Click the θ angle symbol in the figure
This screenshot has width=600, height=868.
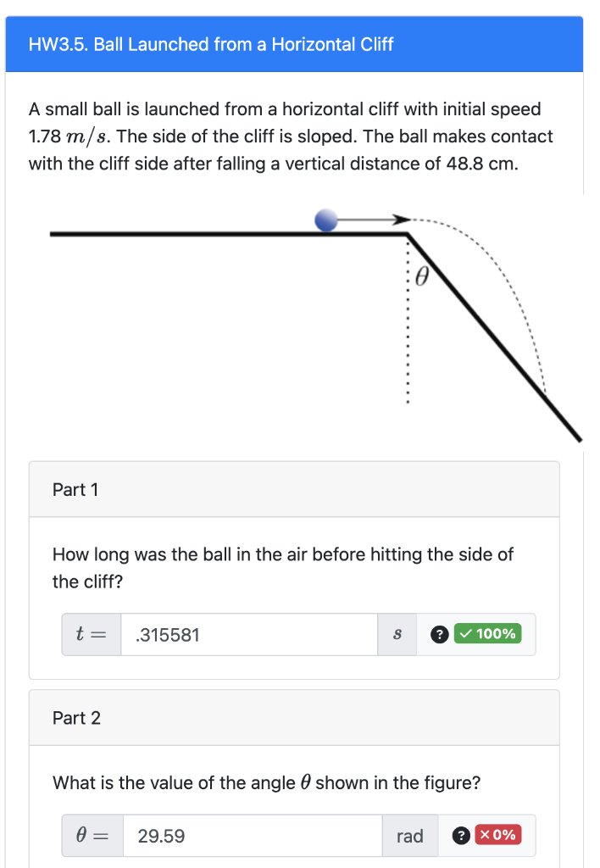(x=421, y=275)
